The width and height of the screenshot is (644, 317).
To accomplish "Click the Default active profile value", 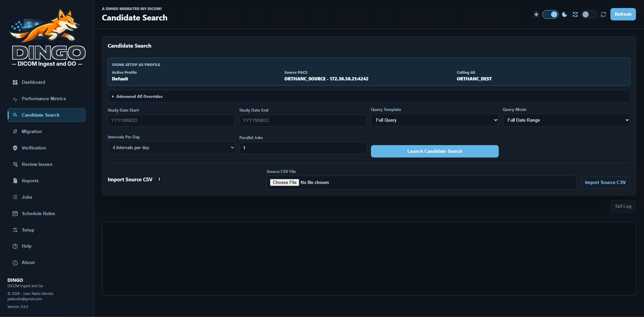I will [x=120, y=79].
